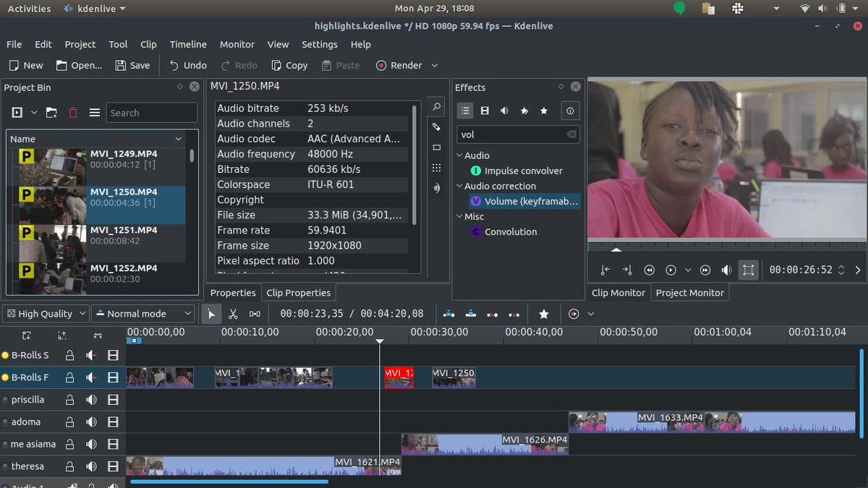The width and height of the screenshot is (868, 488).
Task: Set zone out point in monitor
Action: [627, 270]
